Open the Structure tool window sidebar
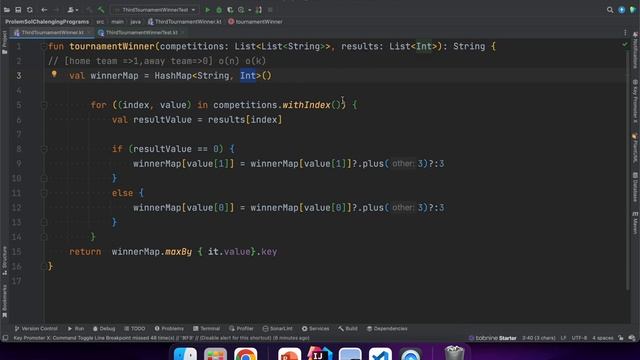Viewport: 640px width, 360px height. tap(4, 261)
